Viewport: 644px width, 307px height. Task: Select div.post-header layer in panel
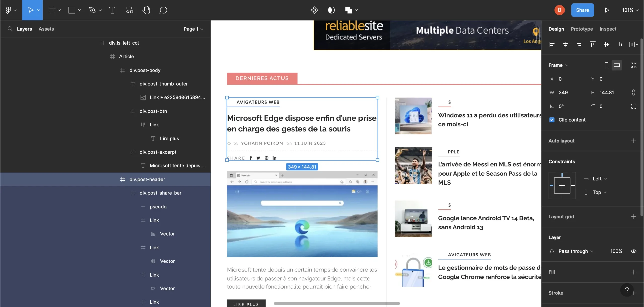[x=147, y=179]
